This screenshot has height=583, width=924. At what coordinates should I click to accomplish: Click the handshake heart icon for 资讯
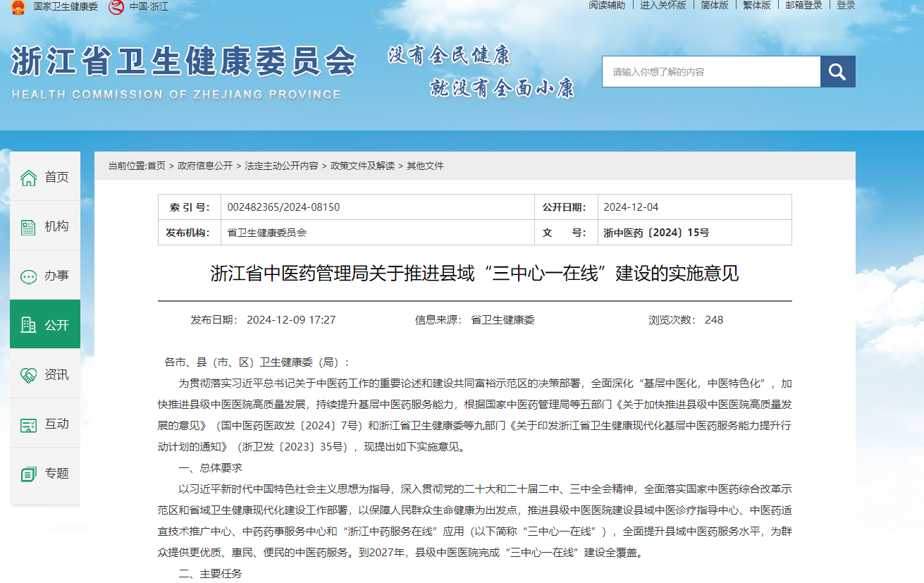coord(28,375)
